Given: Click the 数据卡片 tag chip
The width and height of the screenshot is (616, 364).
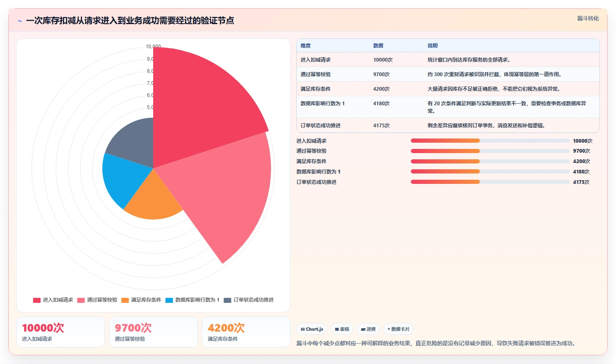Looking at the screenshot, I should click(x=398, y=329).
